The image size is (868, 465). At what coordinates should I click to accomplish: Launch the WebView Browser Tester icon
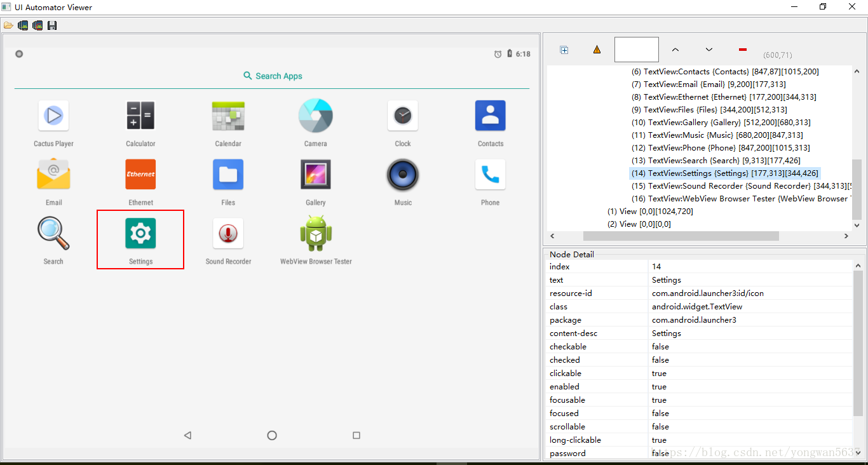316,233
